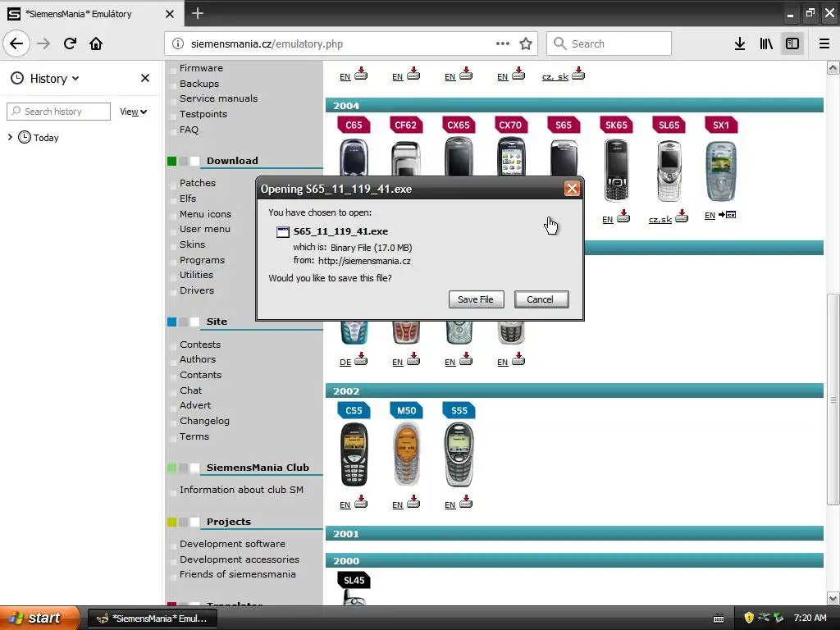This screenshot has width=840, height=630.
Task: Download the SK65 EN emulator
Action: (x=616, y=217)
